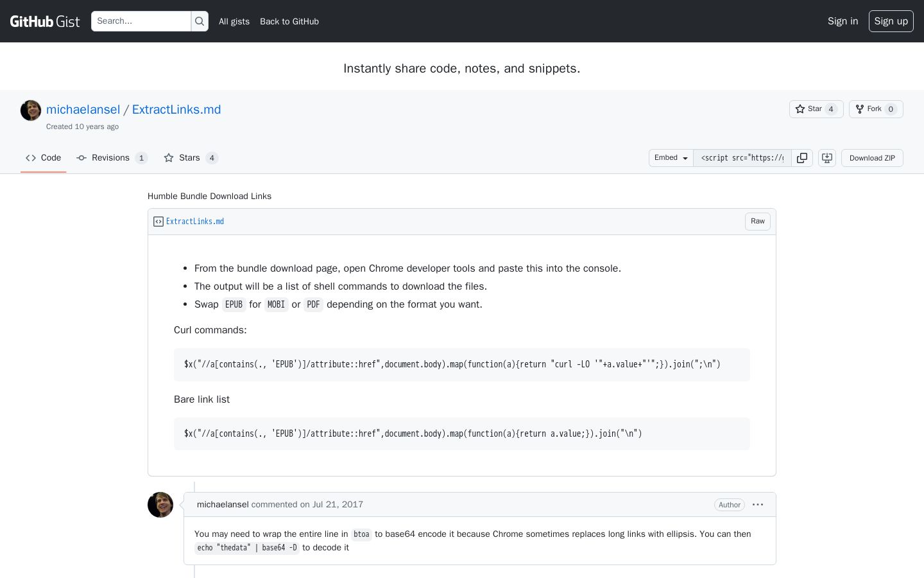Go Back to GitHub

(289, 21)
